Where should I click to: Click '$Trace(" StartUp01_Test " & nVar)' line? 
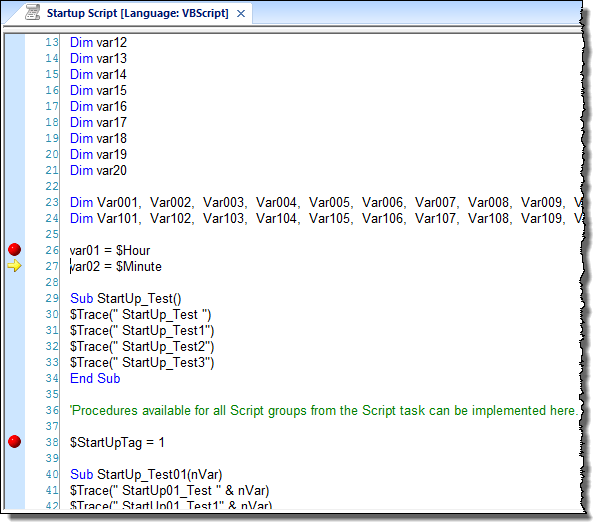[x=169, y=491]
